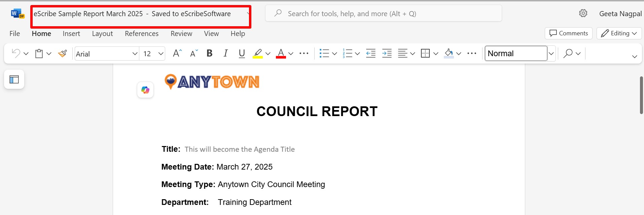Screen dimensions: 644x215
Task: Click the Undo arrow icon
Action: coord(16,53)
